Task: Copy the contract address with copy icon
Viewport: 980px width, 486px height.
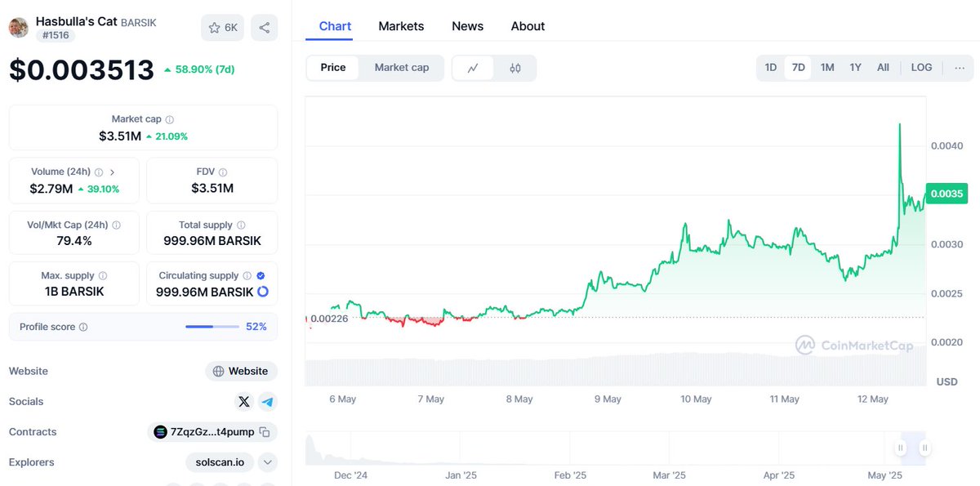Action: tap(265, 432)
